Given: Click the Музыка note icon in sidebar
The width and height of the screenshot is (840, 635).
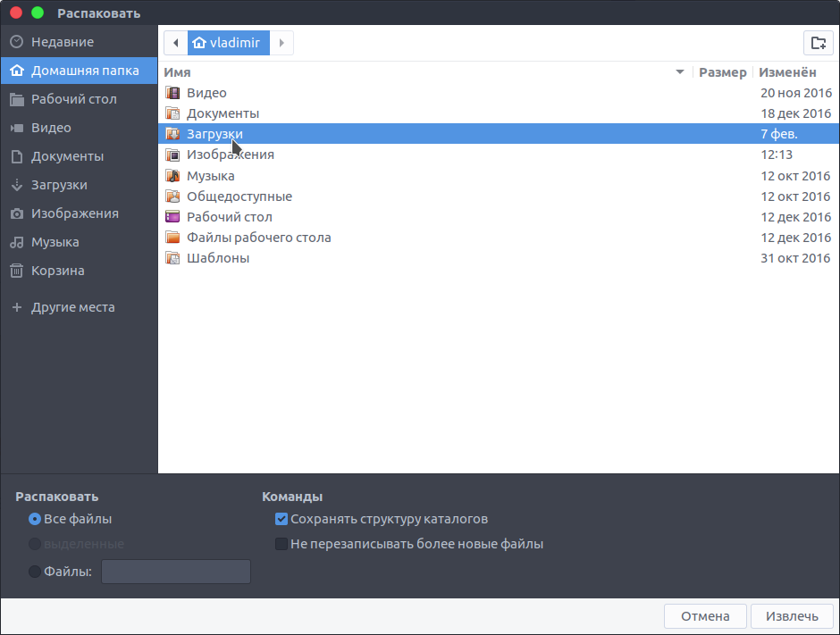Looking at the screenshot, I should (x=17, y=242).
